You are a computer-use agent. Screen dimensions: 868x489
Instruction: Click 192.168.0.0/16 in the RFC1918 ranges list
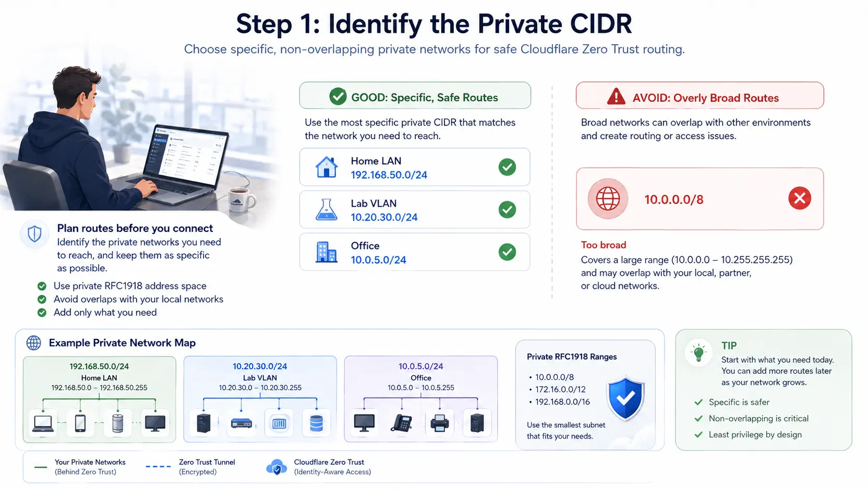point(563,402)
